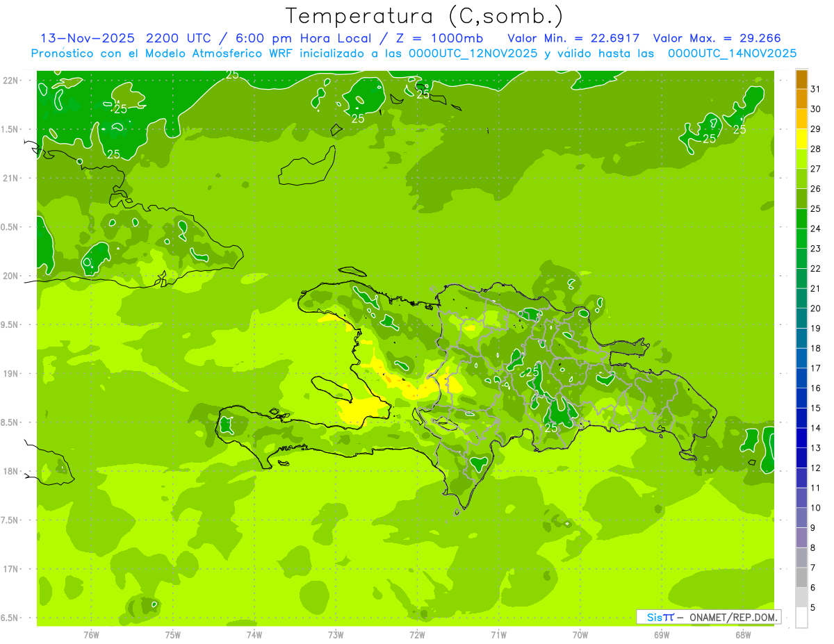Click the "31" color scale label
This screenshot has height=644, width=834.
tap(816, 89)
